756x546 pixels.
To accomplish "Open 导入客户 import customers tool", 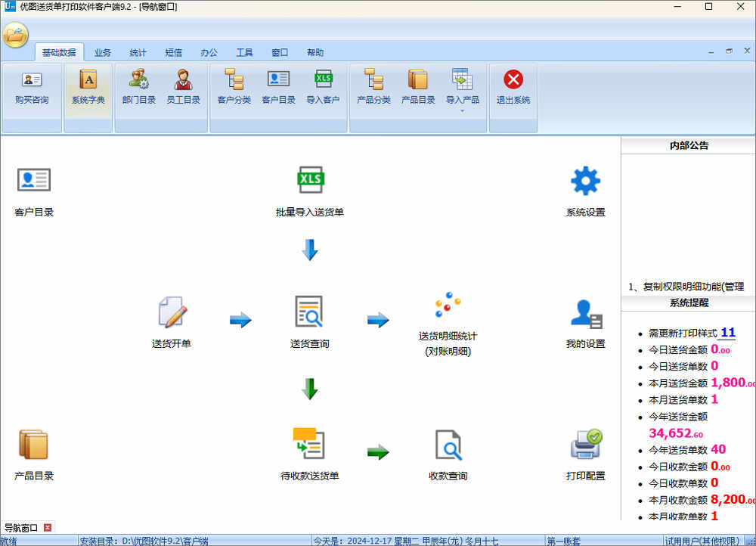I will [x=323, y=87].
